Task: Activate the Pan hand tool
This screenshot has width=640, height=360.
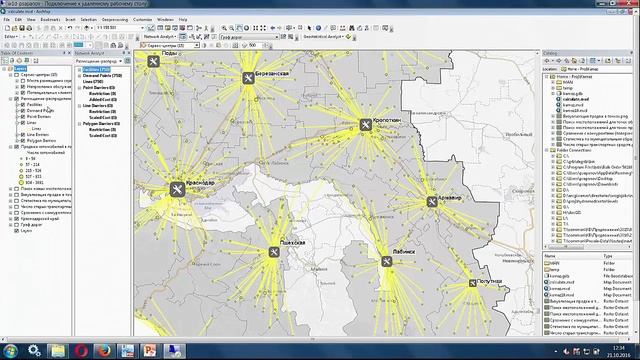Action: coord(239,28)
